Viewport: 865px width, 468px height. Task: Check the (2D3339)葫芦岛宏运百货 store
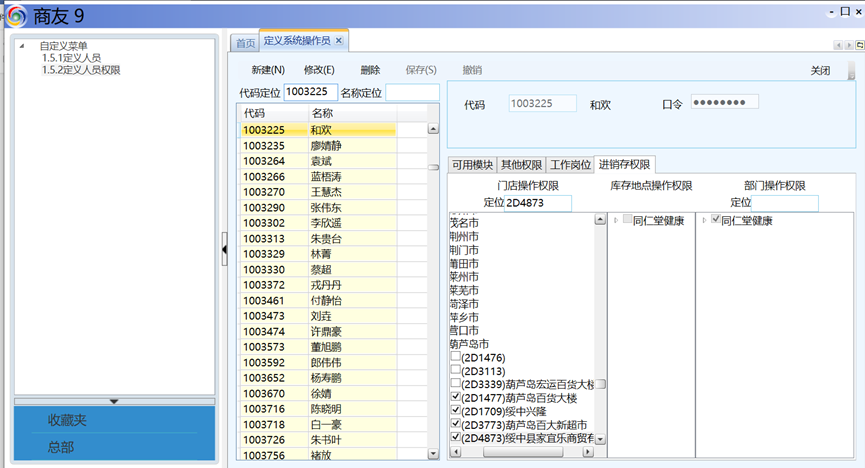point(455,383)
